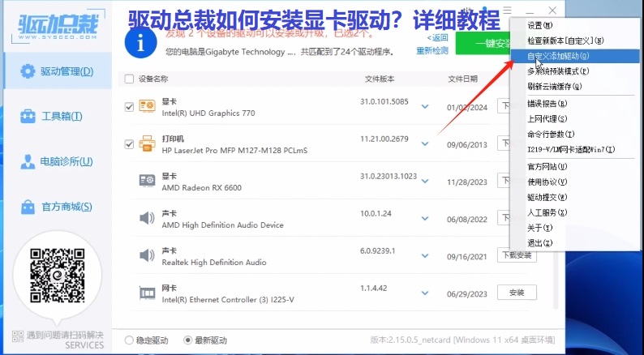Uncheck the Intel UHD Graphics 770 checkbox
Image resolution: width=644 pixels, height=355 pixels.
129,107
